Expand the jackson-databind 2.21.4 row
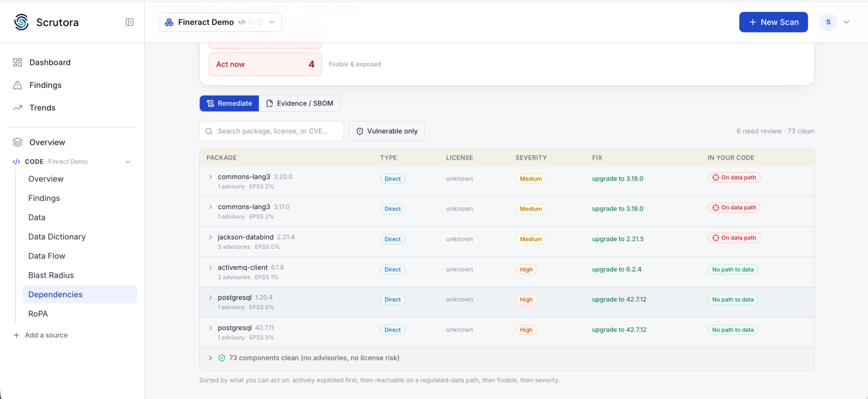This screenshot has width=868, height=399. click(x=210, y=237)
